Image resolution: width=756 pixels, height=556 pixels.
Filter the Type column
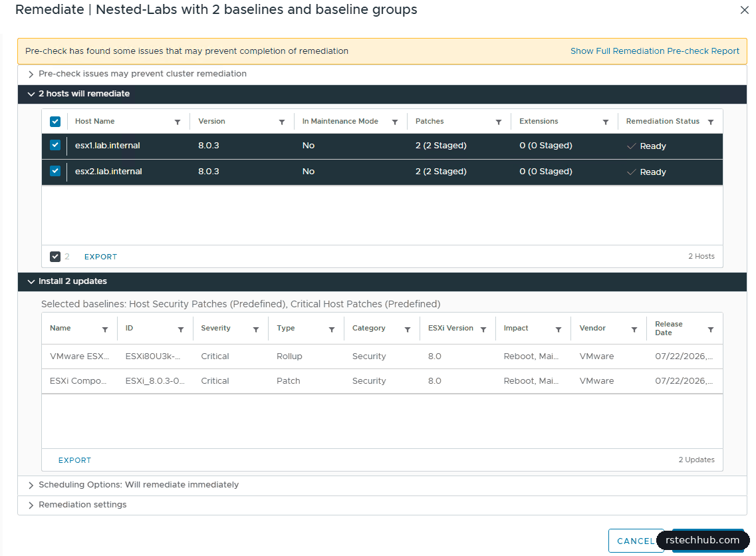[x=332, y=329]
